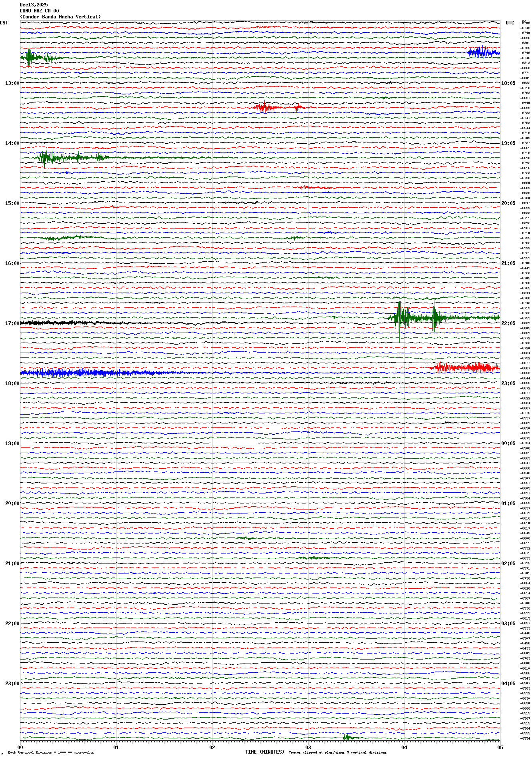The image size is (532, 758).
Task: Select the 17:00 CST time marker
Action: pos(12,323)
